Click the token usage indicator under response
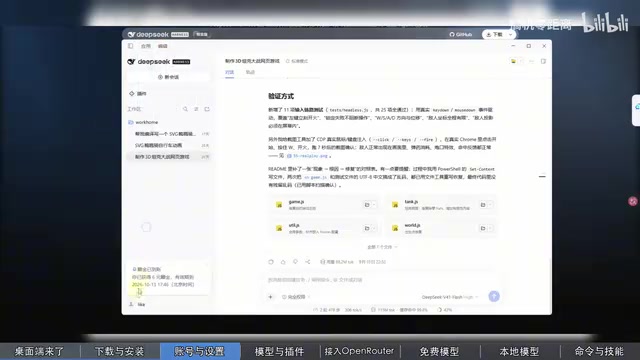Viewport: 640px width, 360px height. point(337,262)
